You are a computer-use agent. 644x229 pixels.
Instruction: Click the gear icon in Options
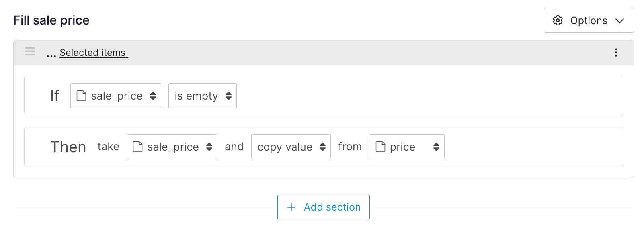coord(558,20)
